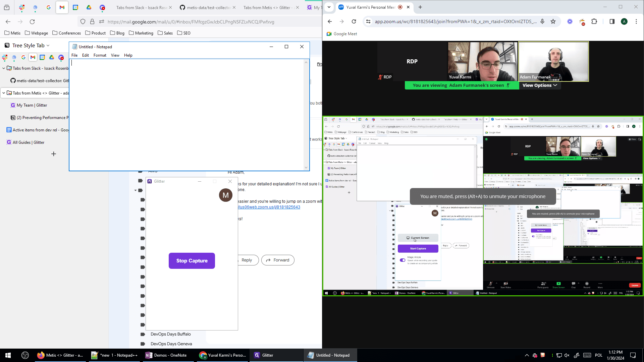Click Notepad text editing area

coord(187,115)
